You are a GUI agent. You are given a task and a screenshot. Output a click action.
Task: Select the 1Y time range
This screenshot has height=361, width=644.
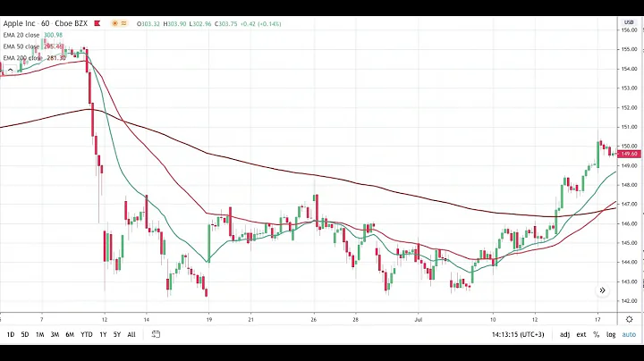click(103, 335)
